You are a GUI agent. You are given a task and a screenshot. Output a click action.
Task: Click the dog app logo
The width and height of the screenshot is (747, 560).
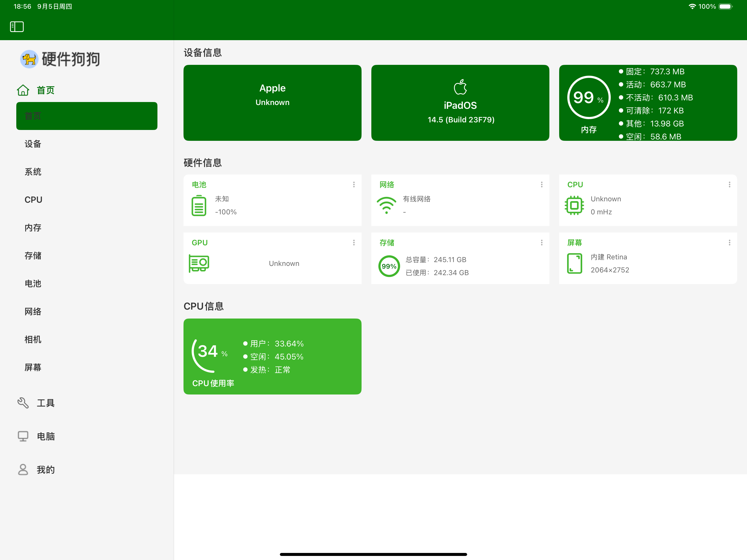(29, 59)
